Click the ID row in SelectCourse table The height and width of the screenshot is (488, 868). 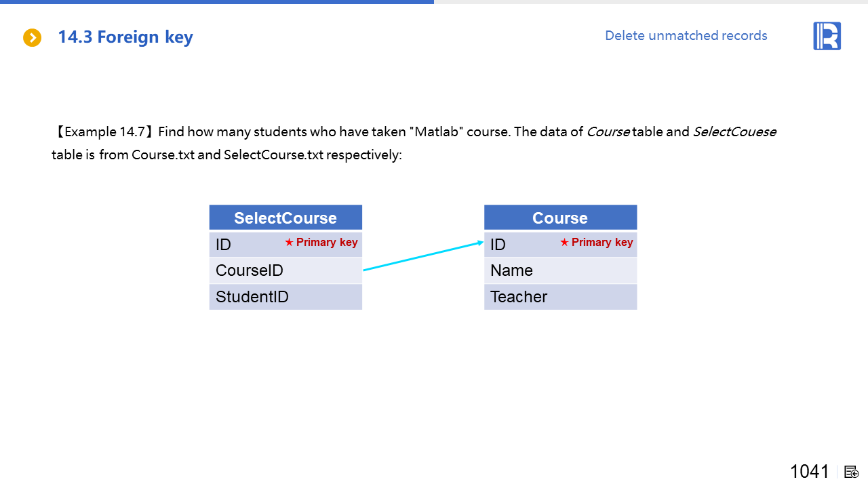(244, 245)
